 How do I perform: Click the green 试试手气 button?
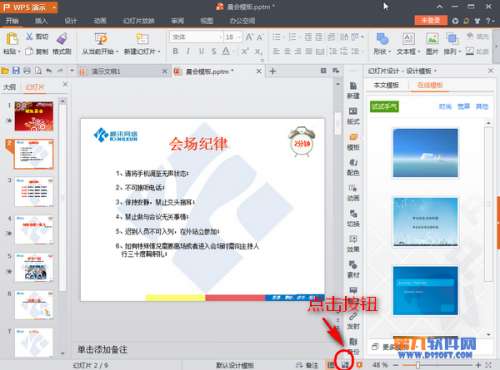pyautogui.click(x=384, y=107)
